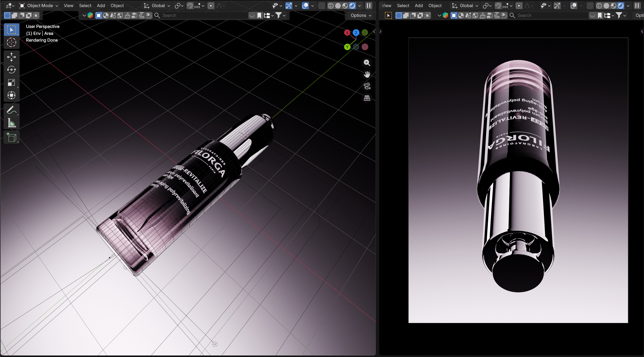Viewport: 644px width, 357px height.
Task: Select the combined Transform tool
Action: (11, 95)
